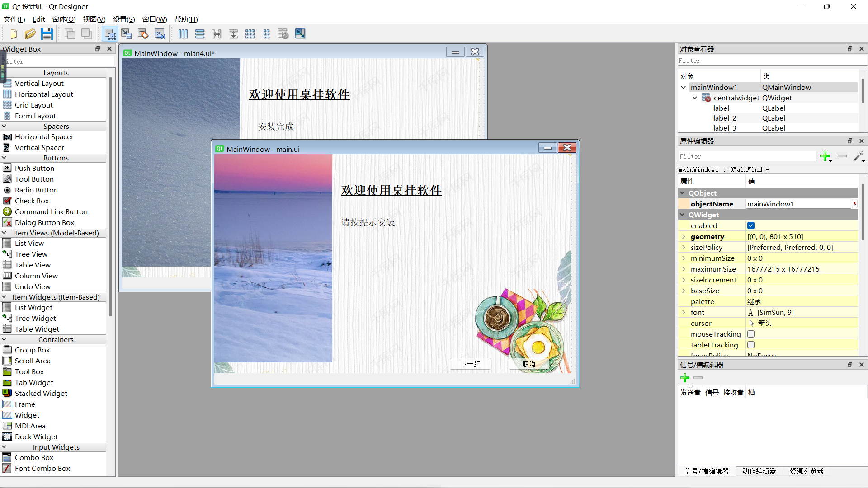Apply the Lay Out in Grid icon
This screenshot has width=868, height=488.
250,34
